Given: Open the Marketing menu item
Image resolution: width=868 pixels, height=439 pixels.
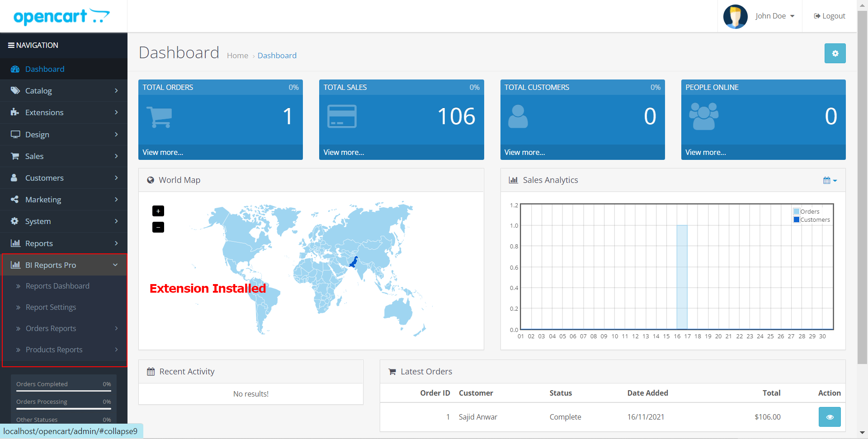Looking at the screenshot, I should 64,200.
